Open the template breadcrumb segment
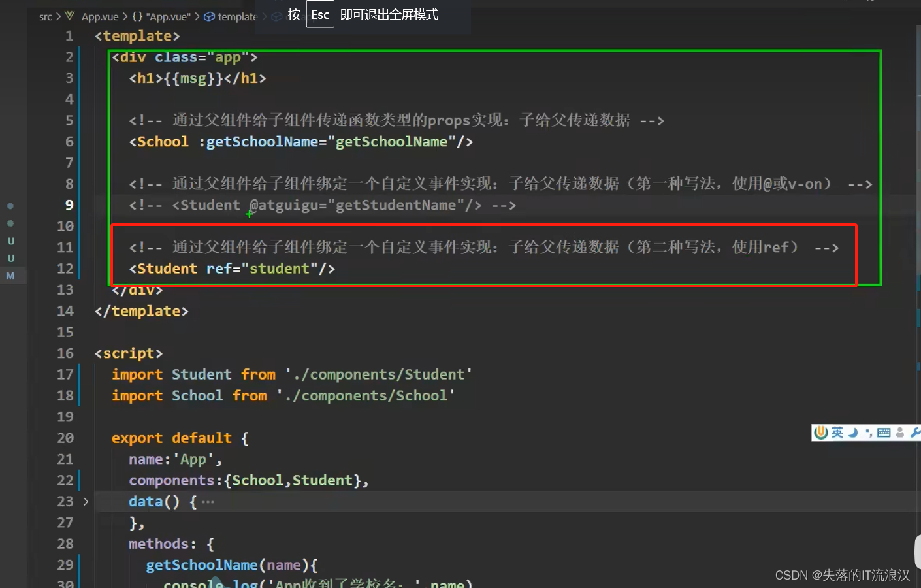Viewport: 921px width, 588px height. click(x=238, y=16)
